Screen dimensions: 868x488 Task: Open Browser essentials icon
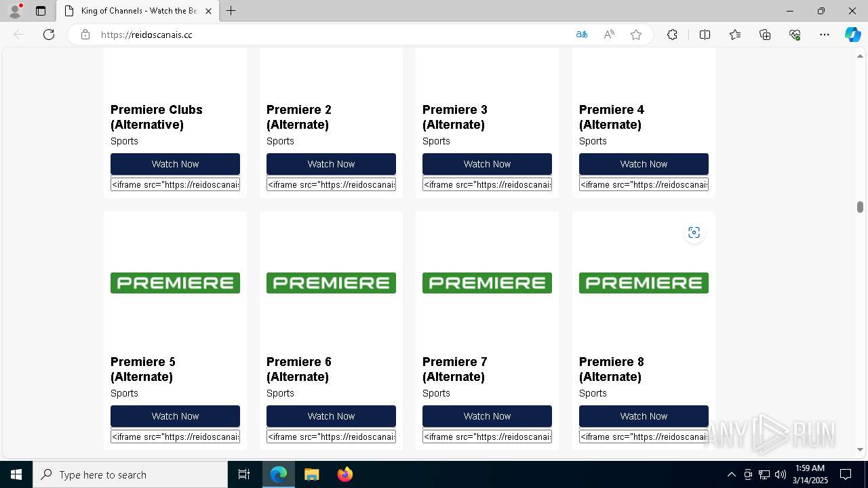tap(795, 35)
